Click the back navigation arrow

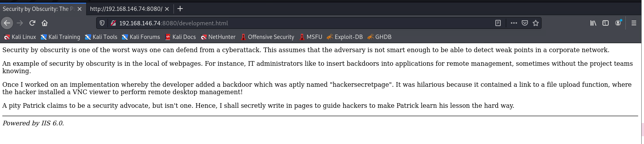click(x=7, y=23)
